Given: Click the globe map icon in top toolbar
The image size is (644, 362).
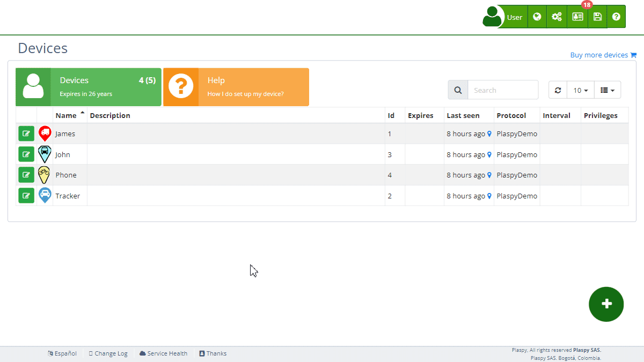Looking at the screenshot, I should [537, 17].
